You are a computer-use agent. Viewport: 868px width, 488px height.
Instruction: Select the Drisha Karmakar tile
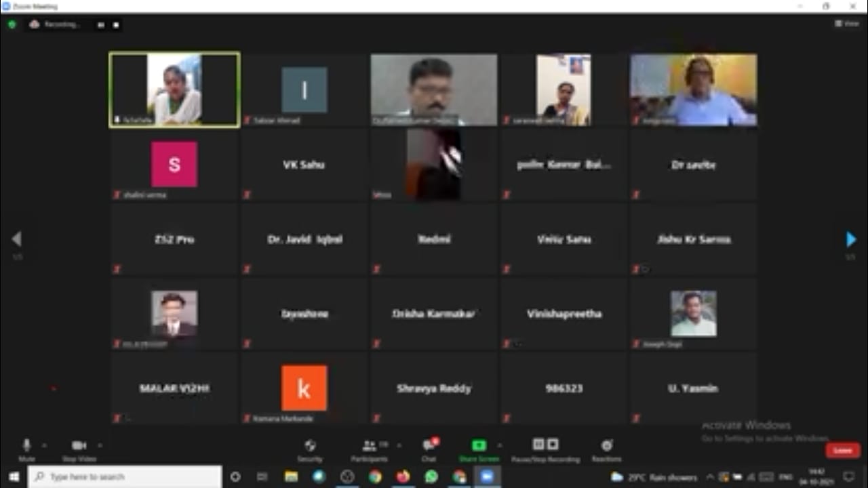pyautogui.click(x=434, y=314)
